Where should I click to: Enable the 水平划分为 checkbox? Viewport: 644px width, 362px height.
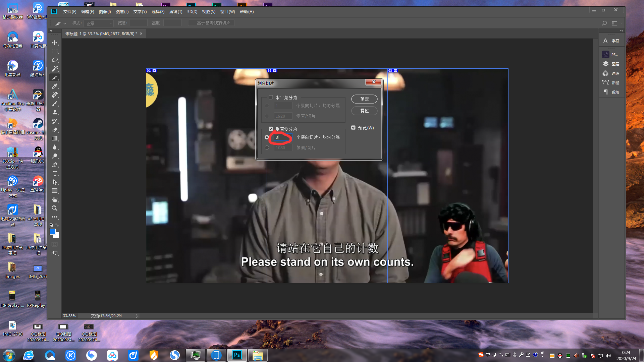pos(271,97)
